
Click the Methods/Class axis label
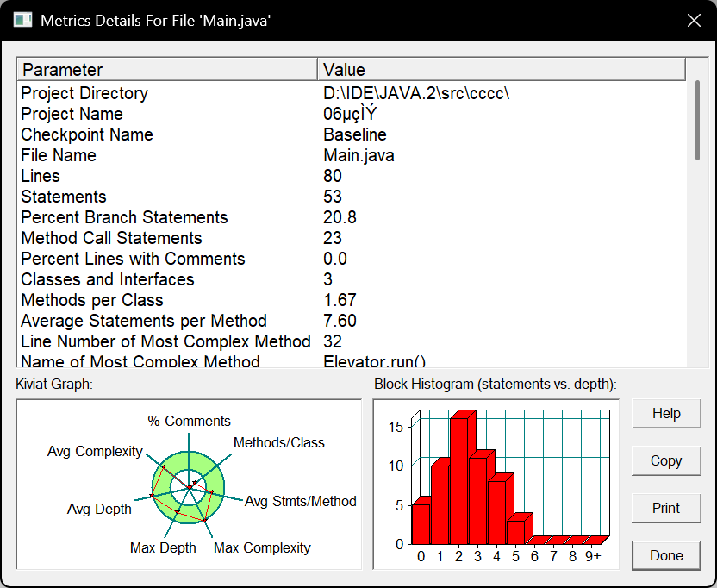click(x=279, y=442)
